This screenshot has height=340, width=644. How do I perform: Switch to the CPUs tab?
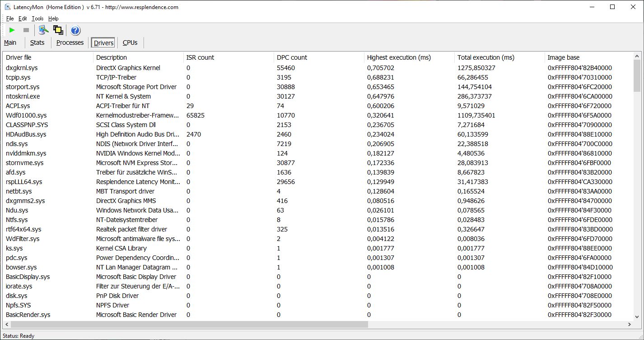point(130,42)
